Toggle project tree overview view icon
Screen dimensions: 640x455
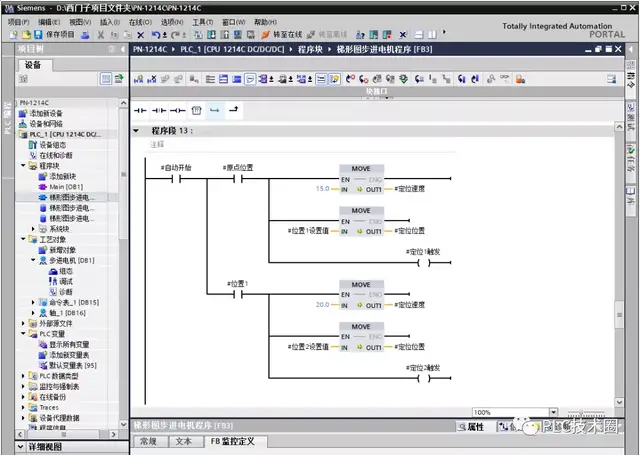pos(106,78)
